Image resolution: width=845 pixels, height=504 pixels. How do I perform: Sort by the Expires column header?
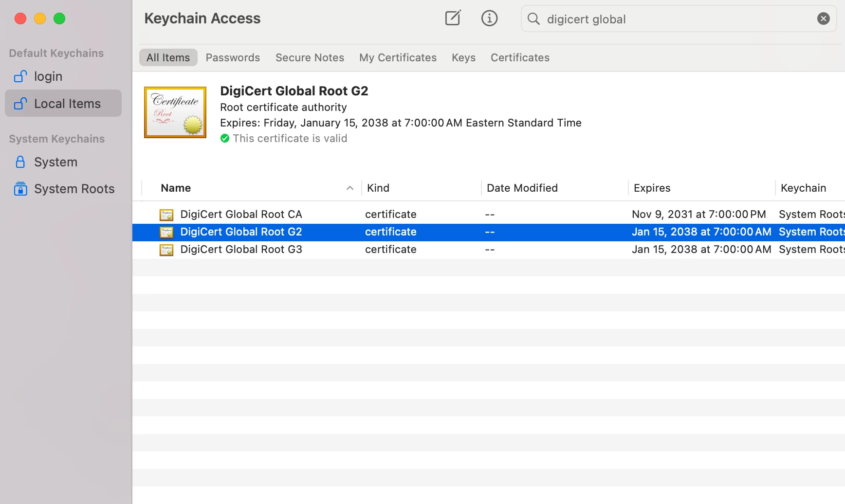(x=652, y=188)
